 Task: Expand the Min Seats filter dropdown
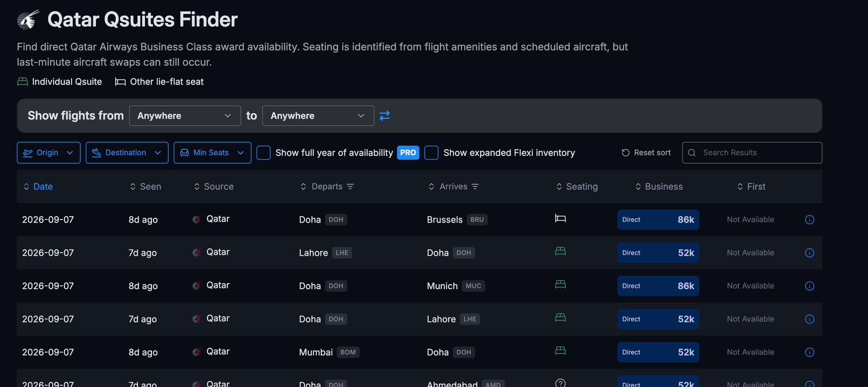click(212, 153)
